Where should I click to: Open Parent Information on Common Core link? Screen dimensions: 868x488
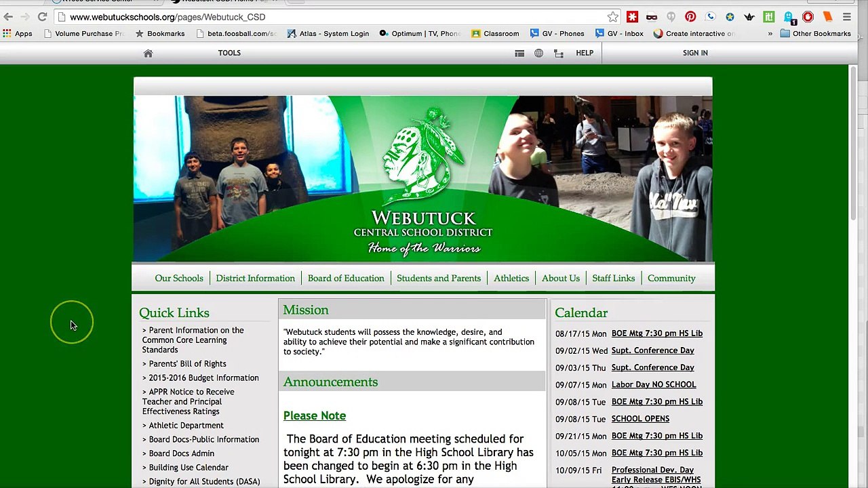pos(193,340)
